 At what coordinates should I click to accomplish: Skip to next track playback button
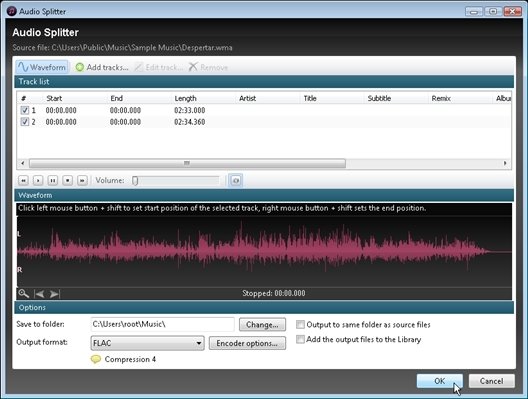tap(82, 180)
